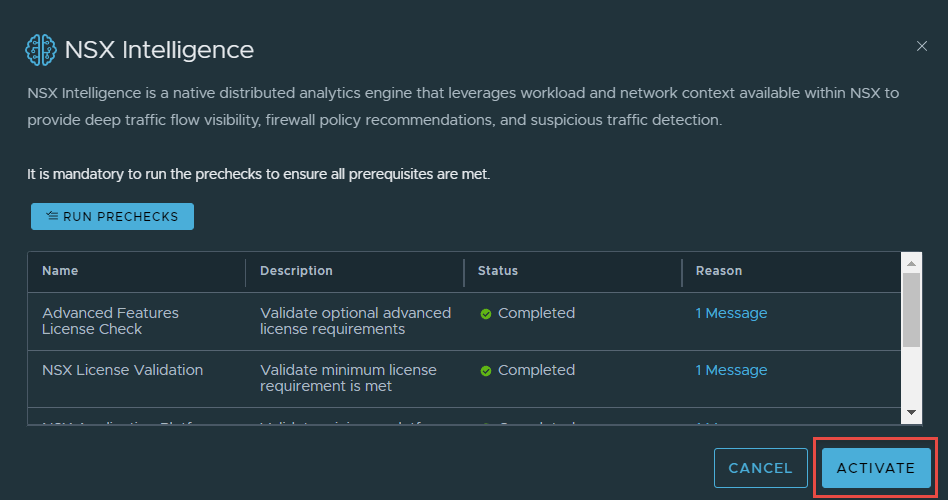Select the Advanced Features License Check row name
This screenshot has height=500, width=948.
click(x=111, y=321)
